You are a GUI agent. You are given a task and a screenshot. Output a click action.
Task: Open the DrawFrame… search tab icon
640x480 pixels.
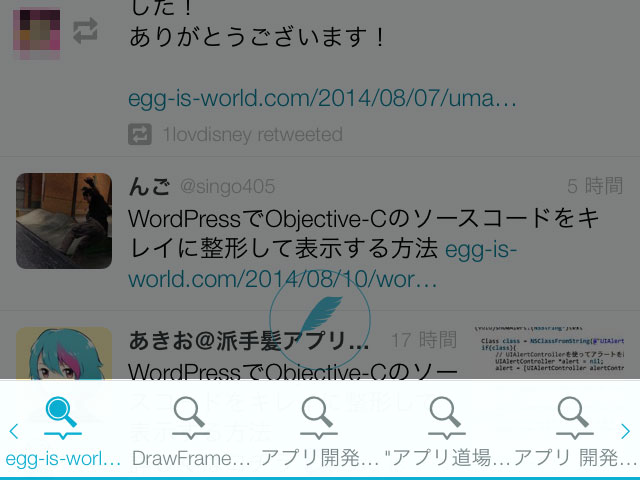tap(190, 418)
